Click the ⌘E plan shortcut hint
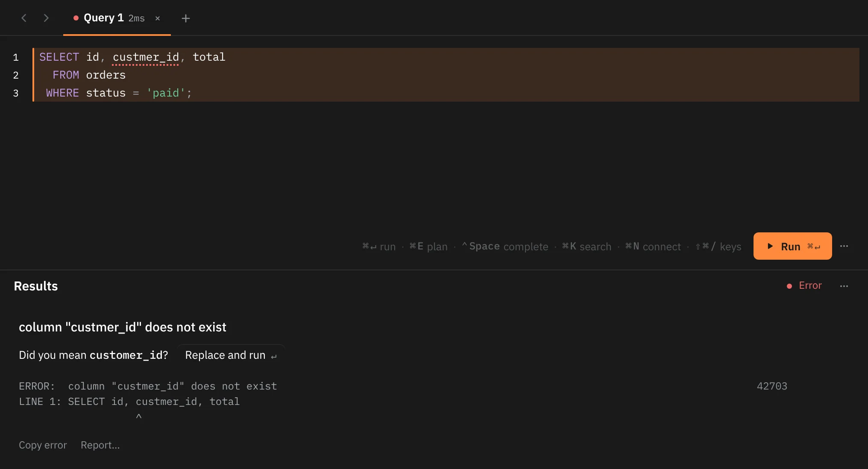This screenshot has width=868, height=469. click(x=428, y=246)
